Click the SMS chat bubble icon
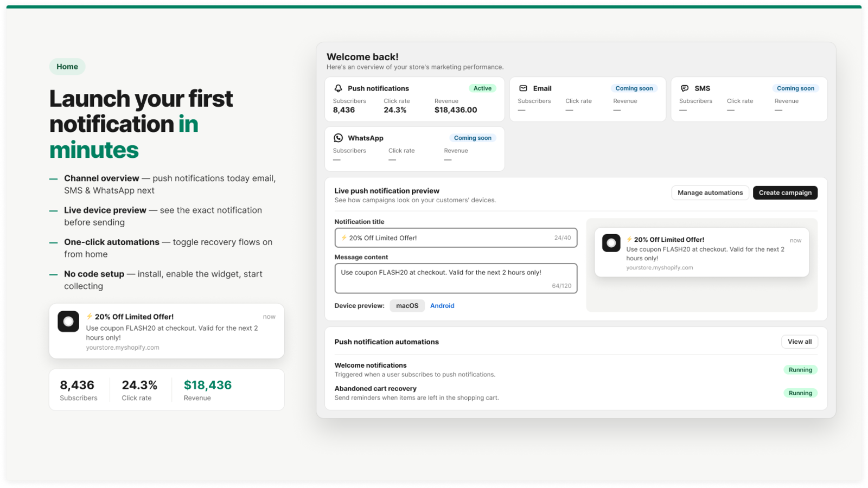Viewport: 868px width, 488px height. click(x=685, y=88)
